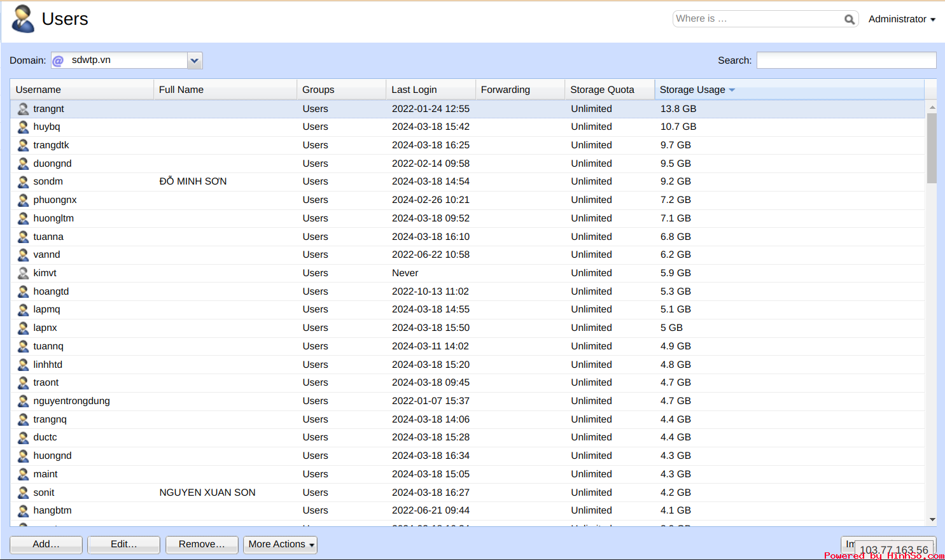Click the 2022-06-21 09:44 login cell
Image resolution: width=945 pixels, height=560 pixels.
[x=431, y=511]
